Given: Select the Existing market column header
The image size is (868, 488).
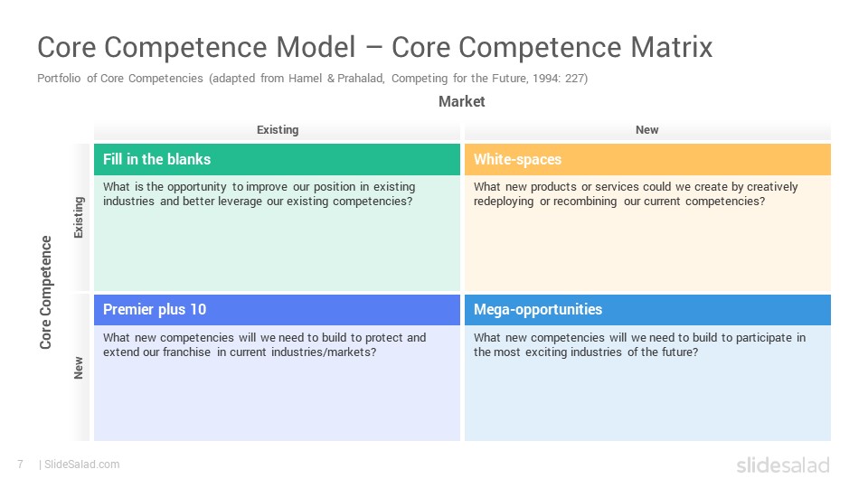Looking at the screenshot, I should coord(278,130).
